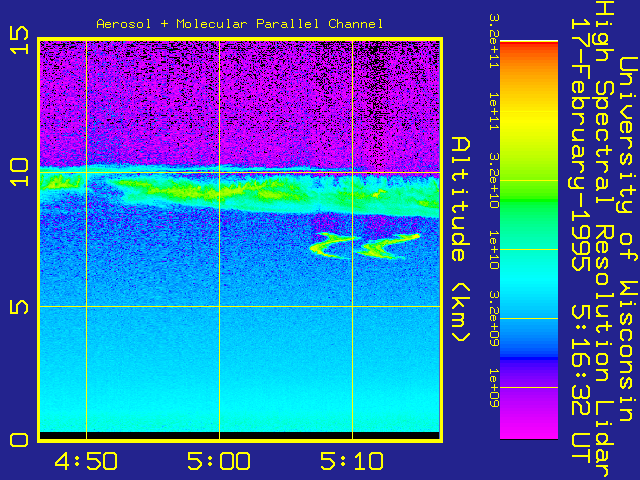
Task: Click the 10 altitude axis label
Action: 19,173
